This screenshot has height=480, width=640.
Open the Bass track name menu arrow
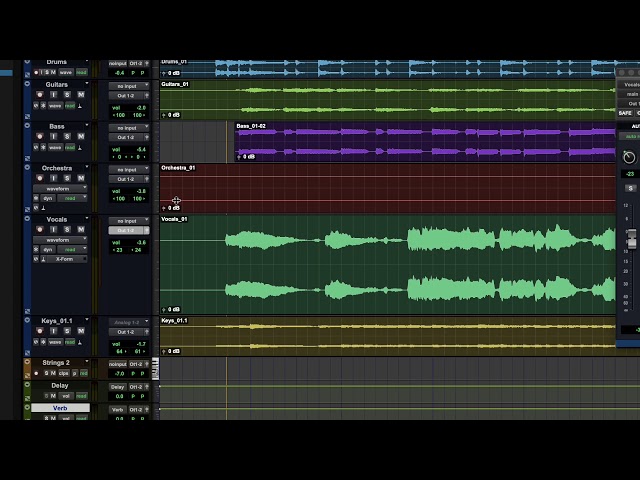coord(87,125)
